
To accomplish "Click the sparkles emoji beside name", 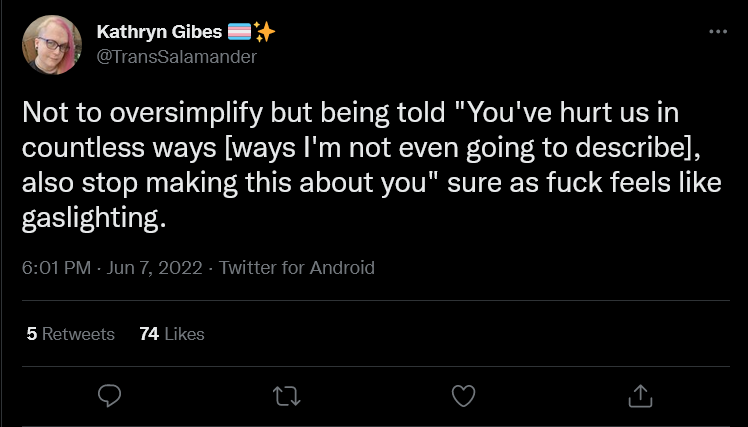I will (264, 32).
